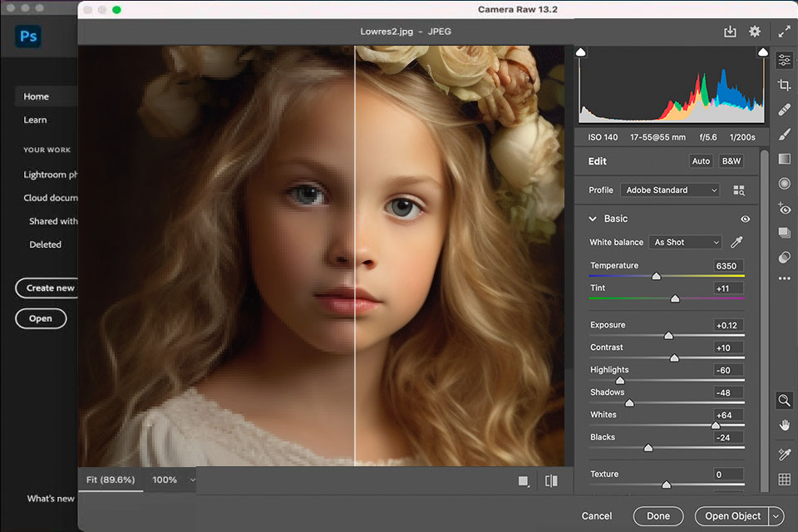Open the Snapshots panel icon
Screen dimensions: 798x532
(x=784, y=233)
